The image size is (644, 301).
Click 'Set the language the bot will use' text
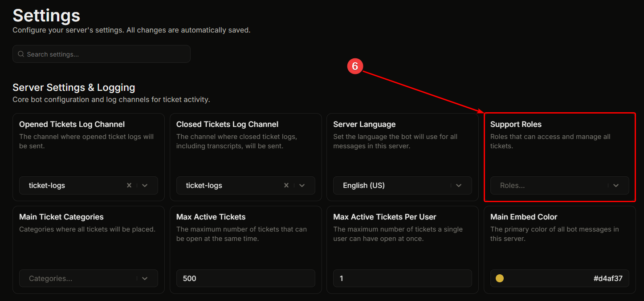395,141
